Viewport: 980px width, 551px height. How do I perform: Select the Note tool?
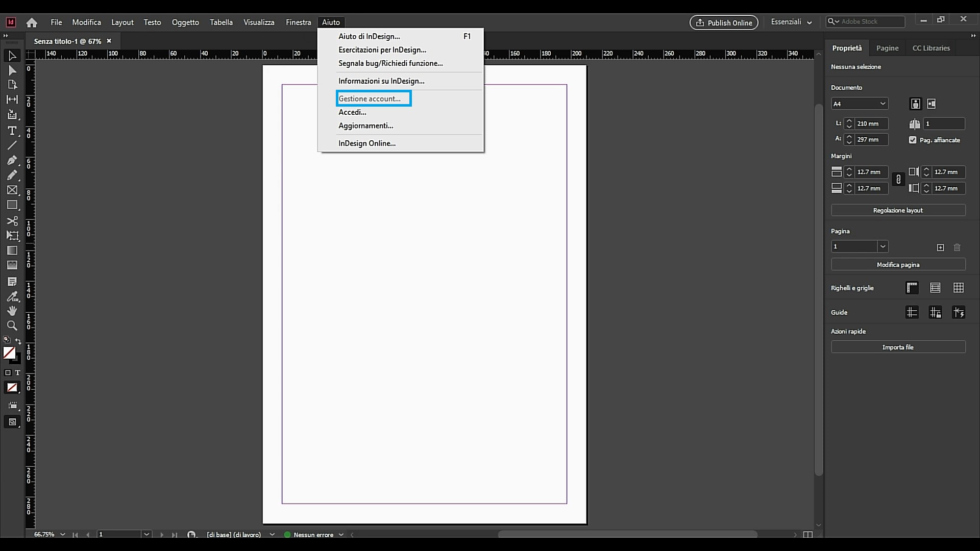[12, 282]
